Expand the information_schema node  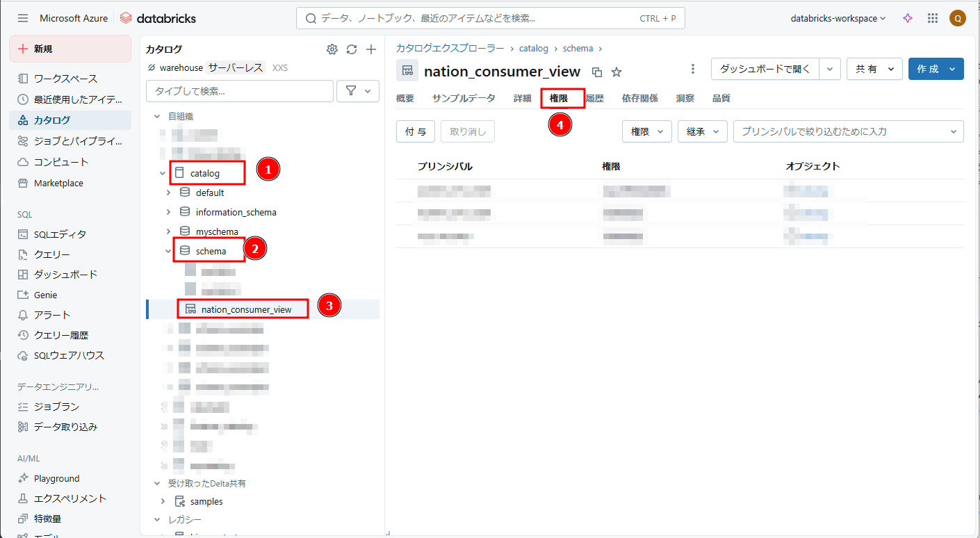pyautogui.click(x=168, y=212)
